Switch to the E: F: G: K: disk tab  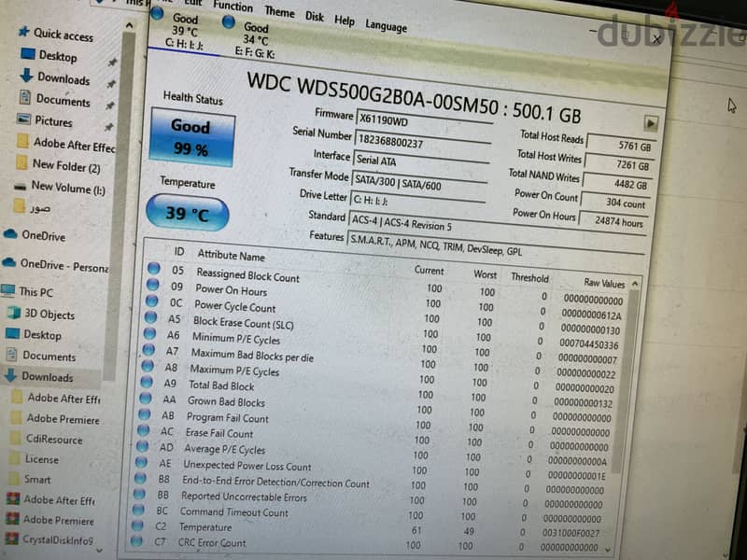(254, 40)
